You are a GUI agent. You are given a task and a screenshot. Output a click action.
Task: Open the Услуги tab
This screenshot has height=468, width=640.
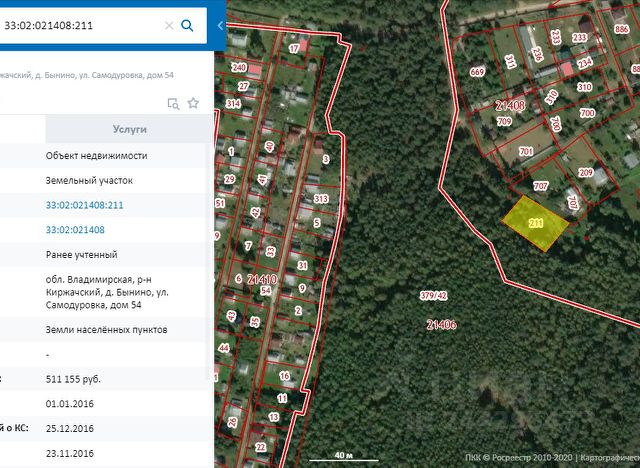[129, 130]
